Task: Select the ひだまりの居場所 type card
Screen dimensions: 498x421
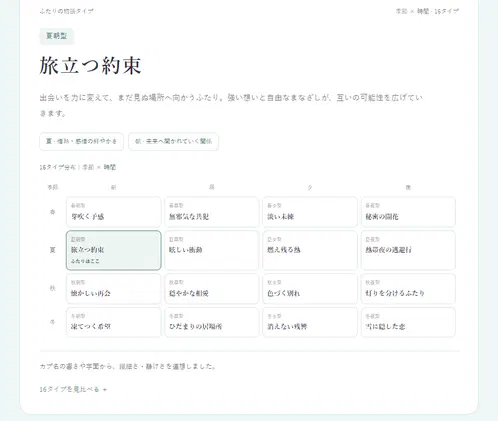Action: coord(212,322)
